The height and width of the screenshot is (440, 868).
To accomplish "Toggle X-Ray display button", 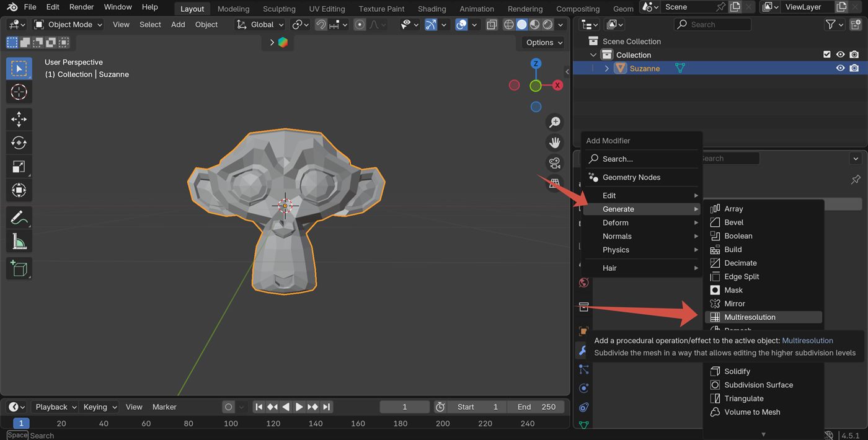I will (x=492, y=25).
